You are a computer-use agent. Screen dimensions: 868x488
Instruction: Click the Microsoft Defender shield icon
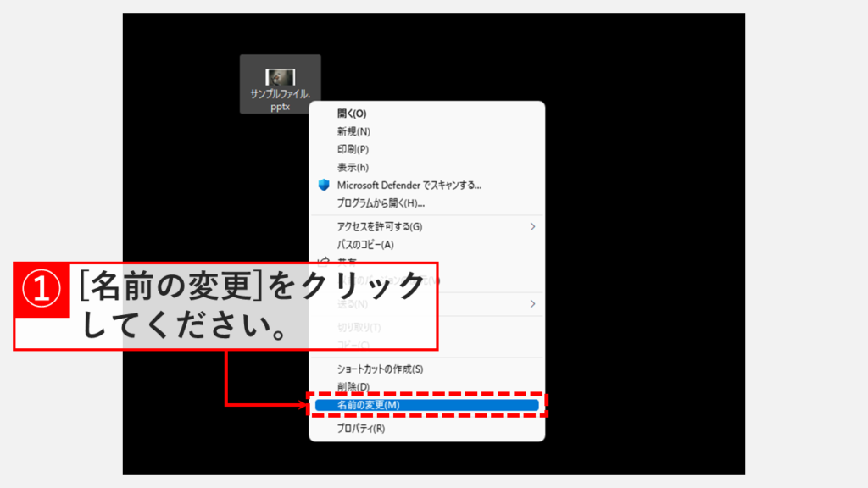(x=324, y=185)
